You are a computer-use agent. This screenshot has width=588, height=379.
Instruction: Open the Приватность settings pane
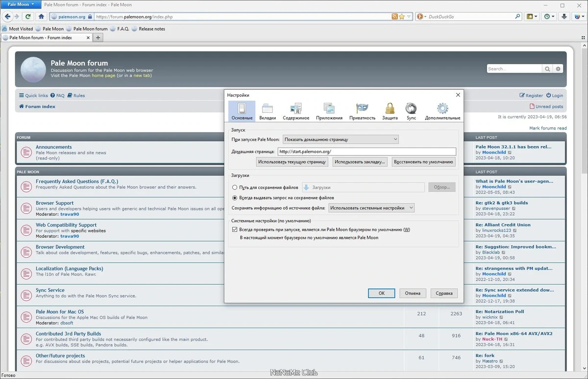pos(362,111)
